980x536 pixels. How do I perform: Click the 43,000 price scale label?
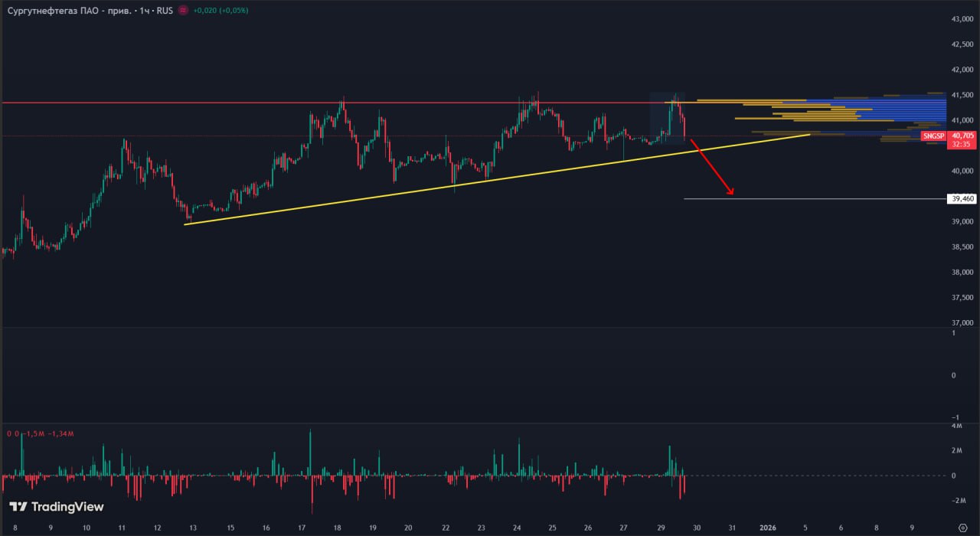point(962,19)
